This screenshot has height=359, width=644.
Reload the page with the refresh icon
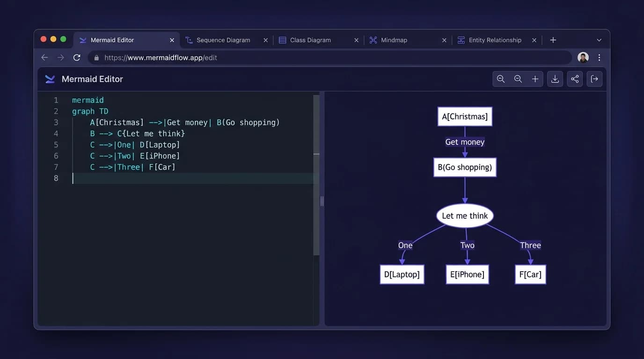[x=77, y=57]
